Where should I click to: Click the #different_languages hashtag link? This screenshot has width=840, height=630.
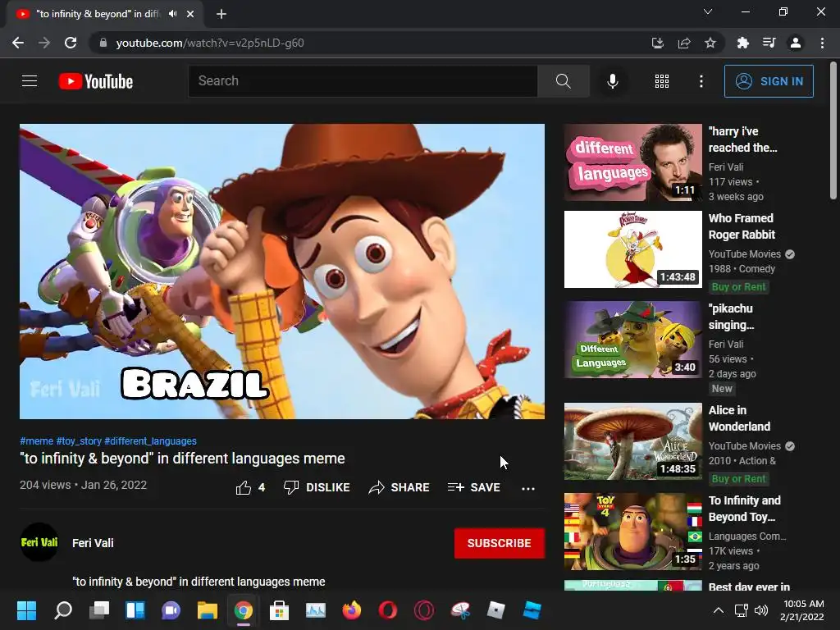(x=151, y=441)
